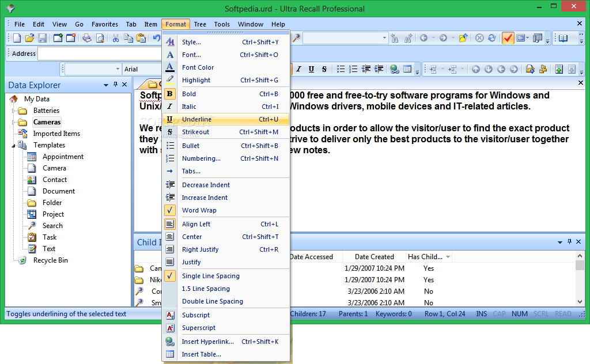
Task: Toggle the red checkmark toolbar button
Action: coord(508,38)
